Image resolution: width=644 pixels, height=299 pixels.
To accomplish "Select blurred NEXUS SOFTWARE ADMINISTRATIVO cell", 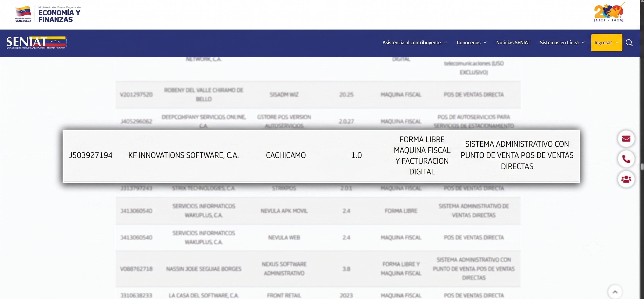I will point(284,269).
